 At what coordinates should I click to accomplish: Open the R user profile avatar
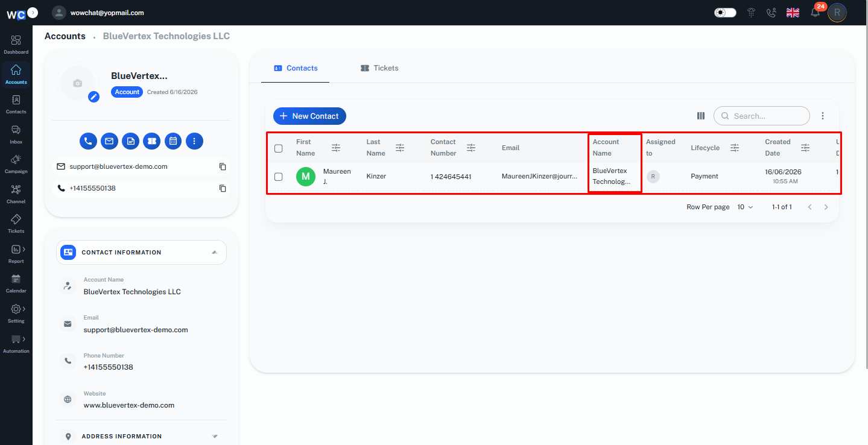point(837,12)
